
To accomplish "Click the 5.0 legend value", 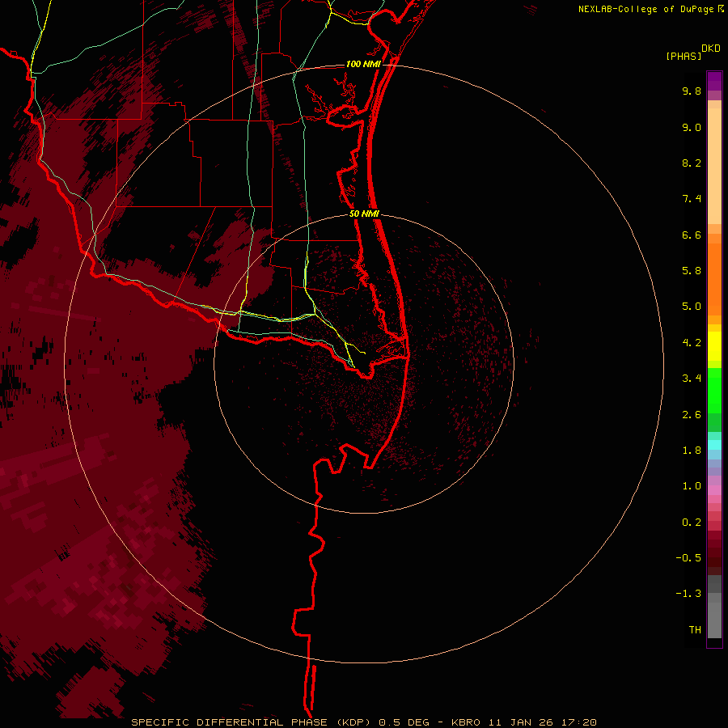I will (692, 307).
